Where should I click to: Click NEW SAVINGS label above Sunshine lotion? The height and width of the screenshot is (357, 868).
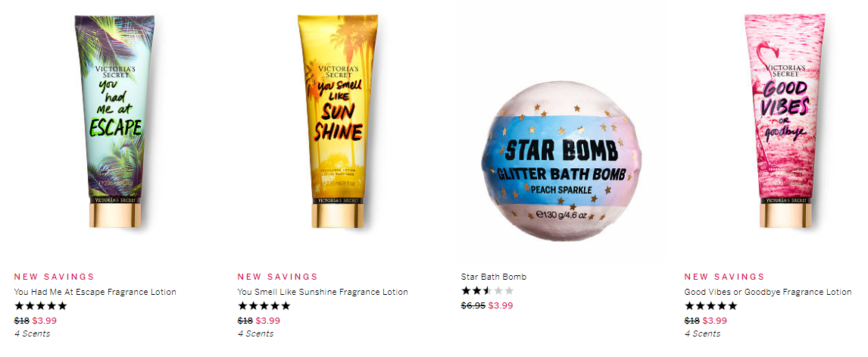click(278, 277)
